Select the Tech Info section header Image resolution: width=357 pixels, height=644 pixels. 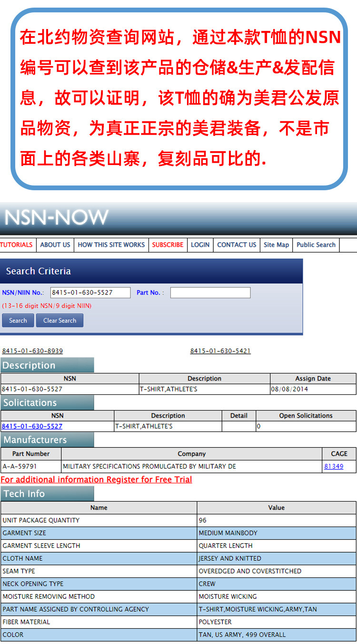pyautogui.click(x=47, y=494)
